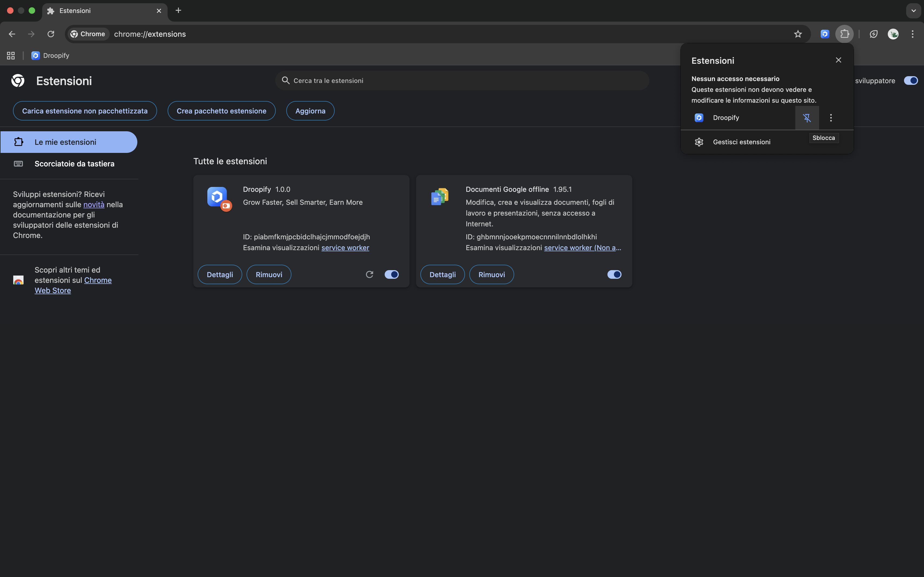Image resolution: width=924 pixels, height=577 pixels.
Task: Click the Aggiorna button
Action: pos(310,111)
